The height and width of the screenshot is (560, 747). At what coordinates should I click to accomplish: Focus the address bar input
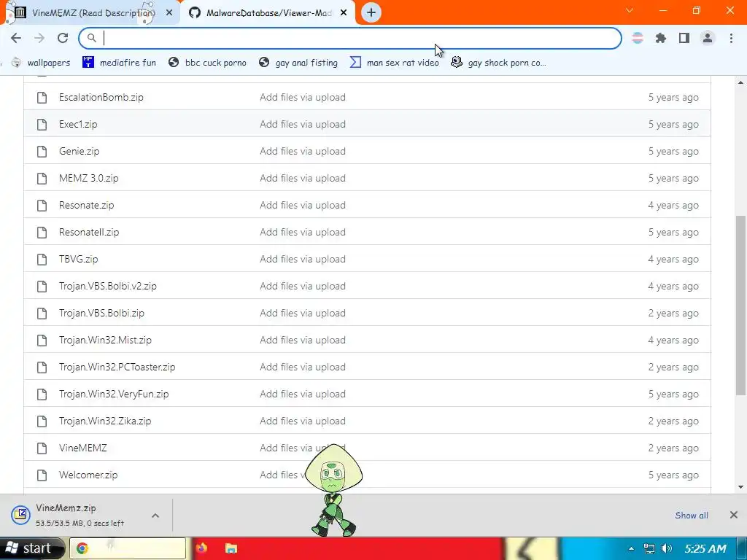tap(350, 38)
